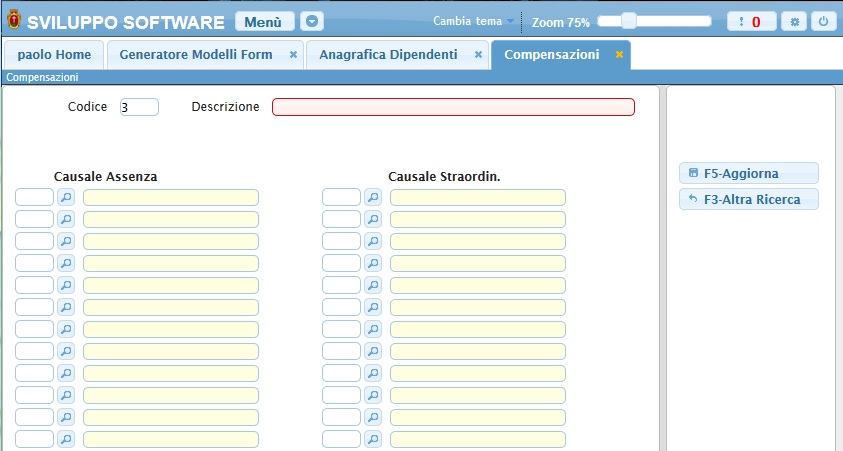Image resolution: width=843 pixels, height=451 pixels.
Task: Click search icon in first Causale Straordin. row
Action: click(x=373, y=198)
